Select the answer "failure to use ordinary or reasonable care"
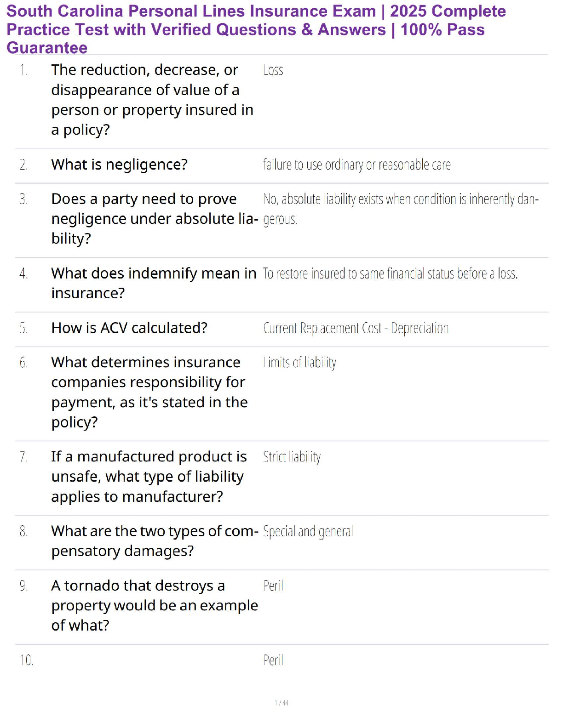The height and width of the screenshot is (728, 563). pos(356,165)
